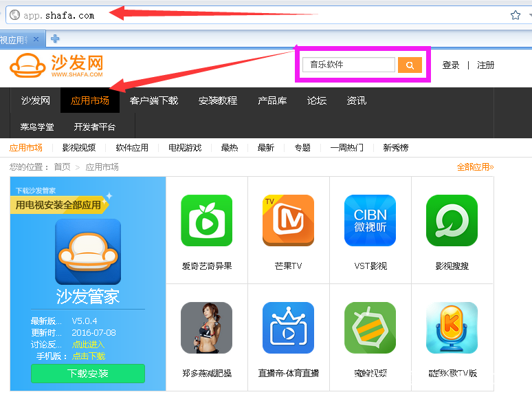Open the 产品库 nav item
The height and width of the screenshot is (399, 532).
(x=272, y=100)
